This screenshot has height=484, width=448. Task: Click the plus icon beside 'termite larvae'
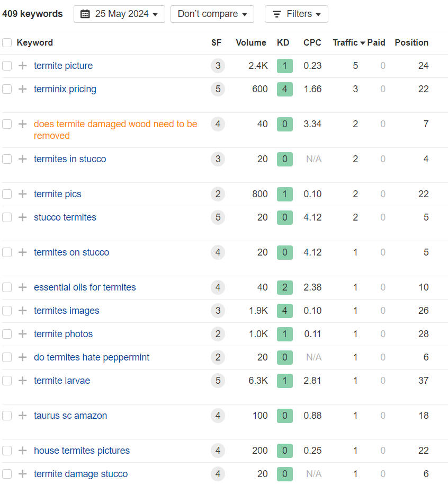(x=22, y=381)
